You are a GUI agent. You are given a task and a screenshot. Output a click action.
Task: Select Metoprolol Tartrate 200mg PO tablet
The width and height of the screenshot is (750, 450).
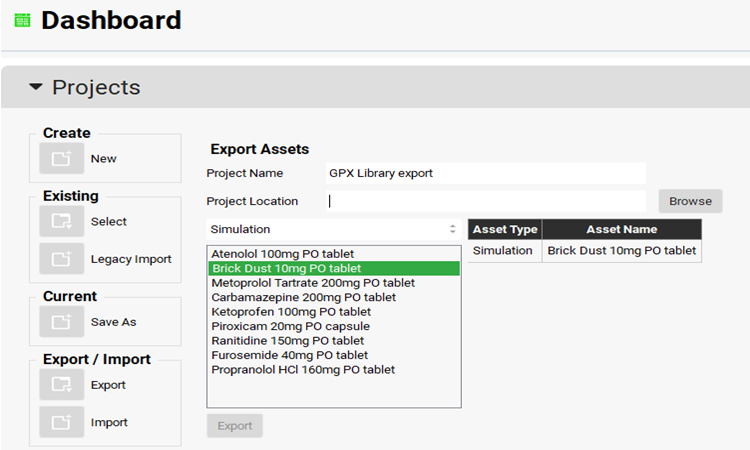click(x=313, y=283)
